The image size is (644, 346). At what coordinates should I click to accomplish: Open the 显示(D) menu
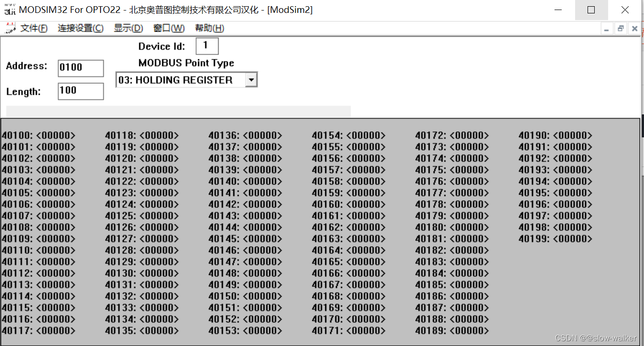click(x=127, y=28)
